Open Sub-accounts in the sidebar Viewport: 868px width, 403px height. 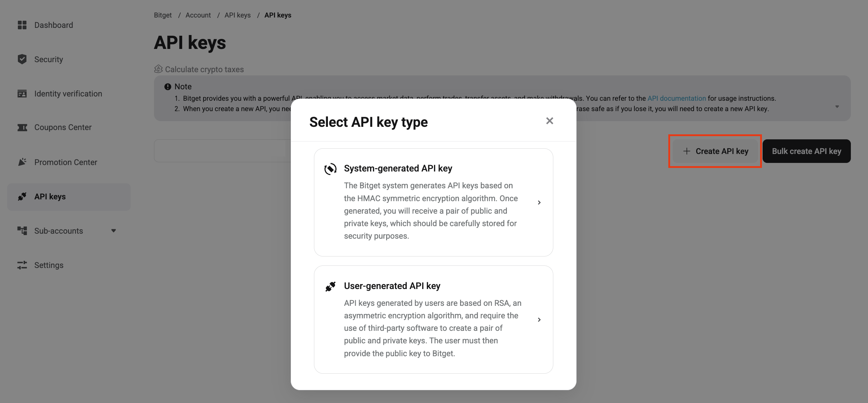(x=59, y=231)
